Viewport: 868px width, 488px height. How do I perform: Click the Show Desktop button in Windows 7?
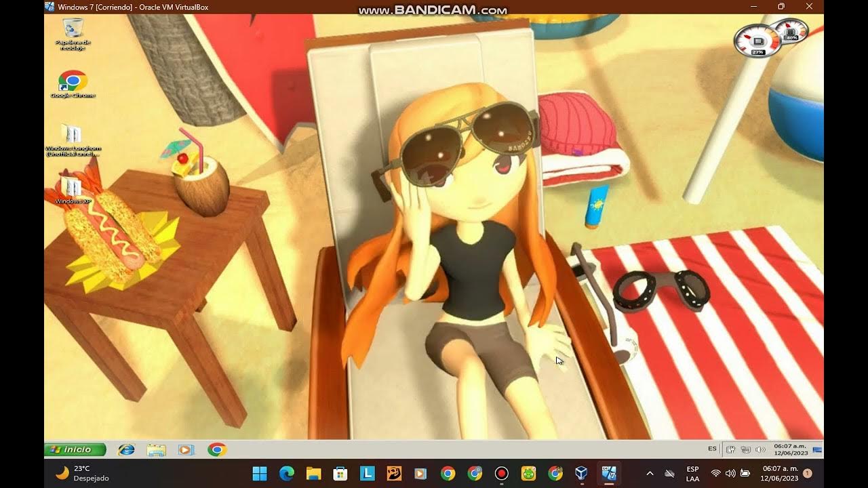coord(817,449)
